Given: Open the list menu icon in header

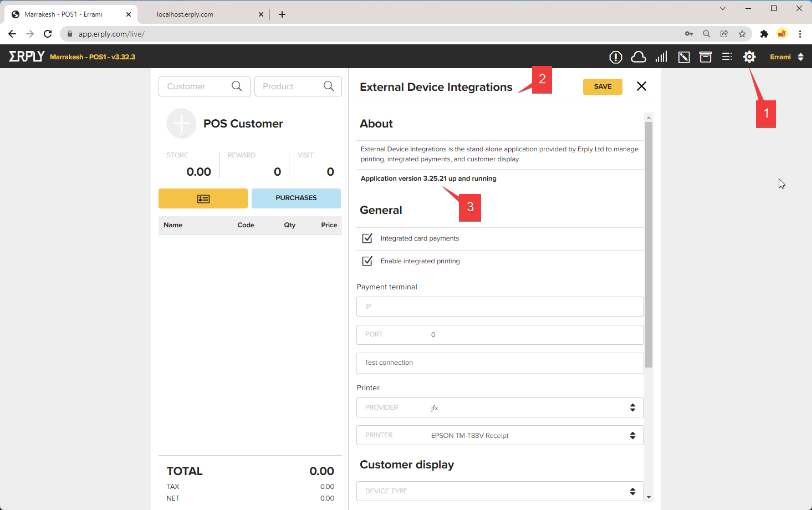Looking at the screenshot, I should (x=727, y=57).
